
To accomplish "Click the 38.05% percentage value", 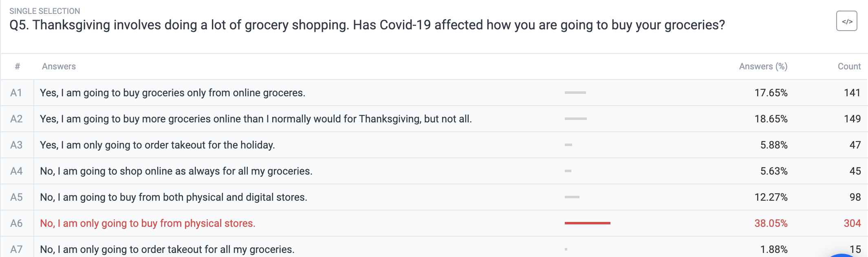I will click(771, 223).
